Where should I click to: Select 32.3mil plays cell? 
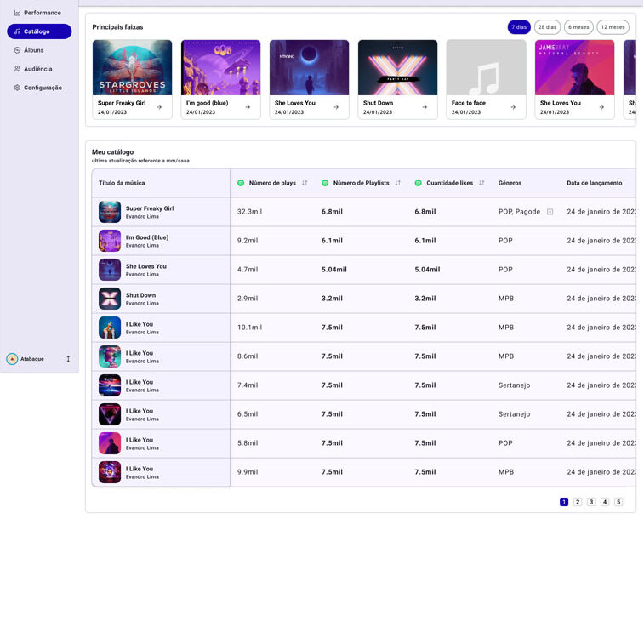(249, 212)
